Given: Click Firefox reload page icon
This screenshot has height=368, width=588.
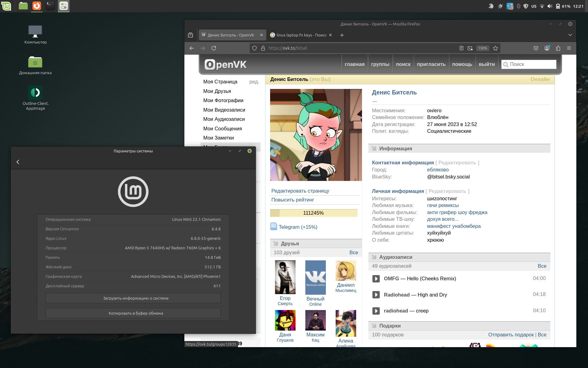Looking at the screenshot, I should pos(214,48).
